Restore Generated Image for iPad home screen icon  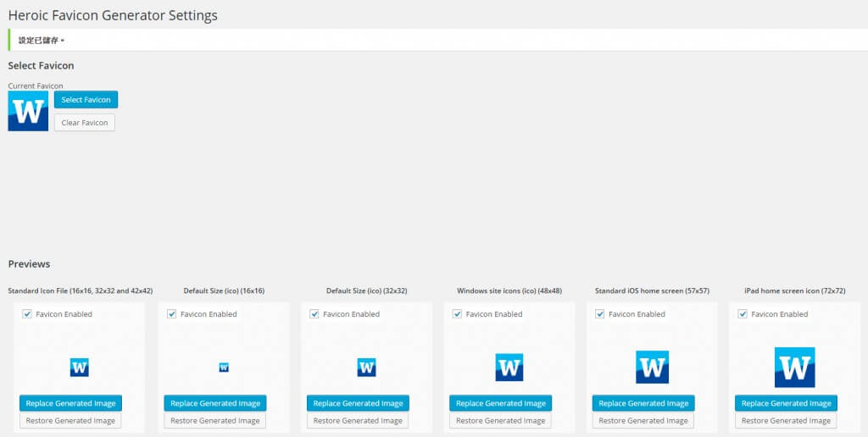point(786,421)
